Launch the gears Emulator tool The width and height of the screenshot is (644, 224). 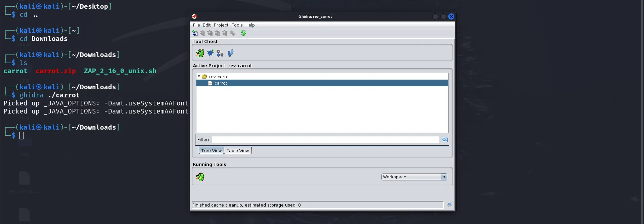point(220,53)
